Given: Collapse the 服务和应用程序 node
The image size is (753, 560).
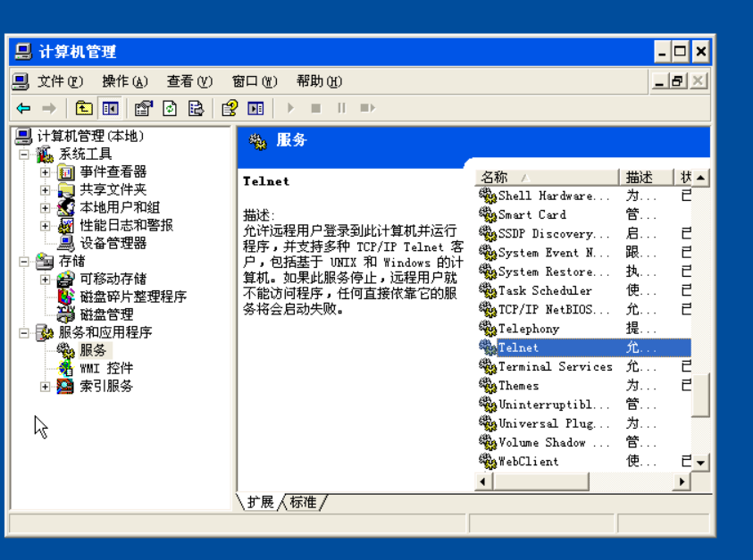Looking at the screenshot, I should click(x=23, y=333).
